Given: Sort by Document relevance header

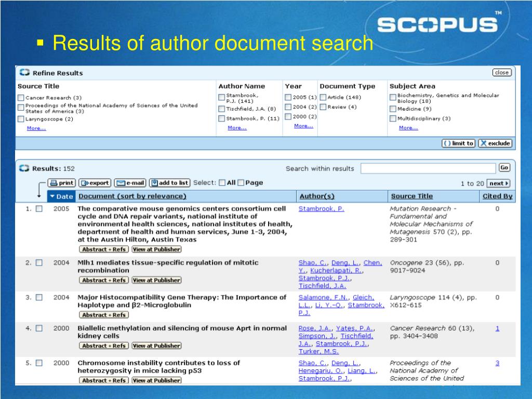Looking at the screenshot, I should pyautogui.click(x=132, y=196).
